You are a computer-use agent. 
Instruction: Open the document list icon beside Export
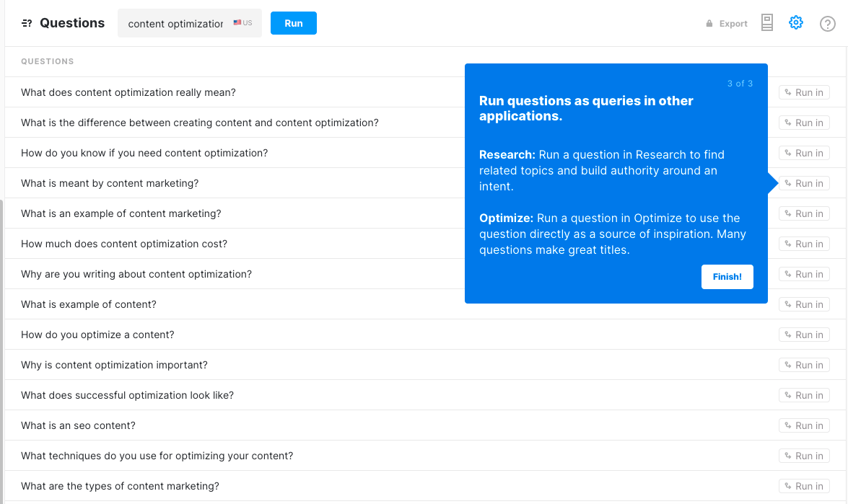click(767, 22)
